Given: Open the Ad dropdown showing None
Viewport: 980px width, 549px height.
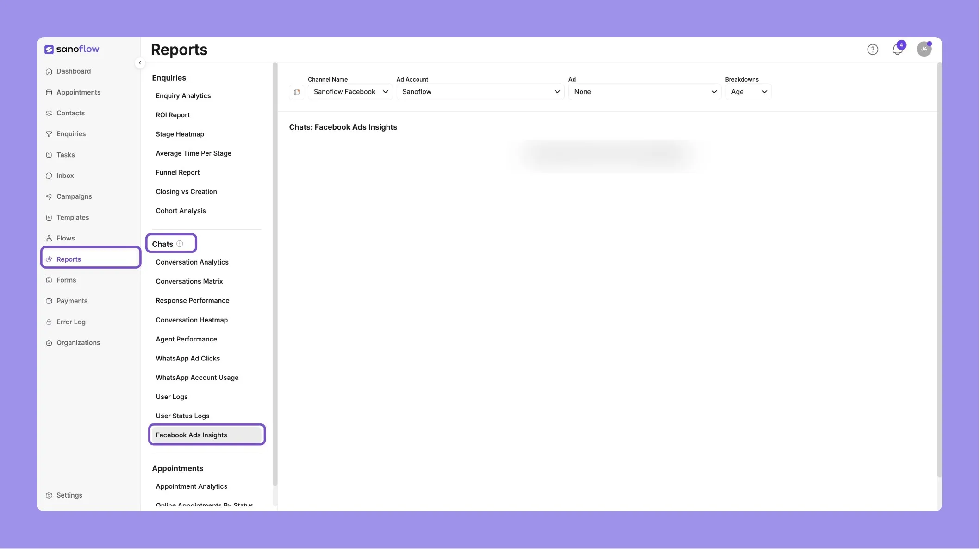Looking at the screenshot, I should click(644, 92).
